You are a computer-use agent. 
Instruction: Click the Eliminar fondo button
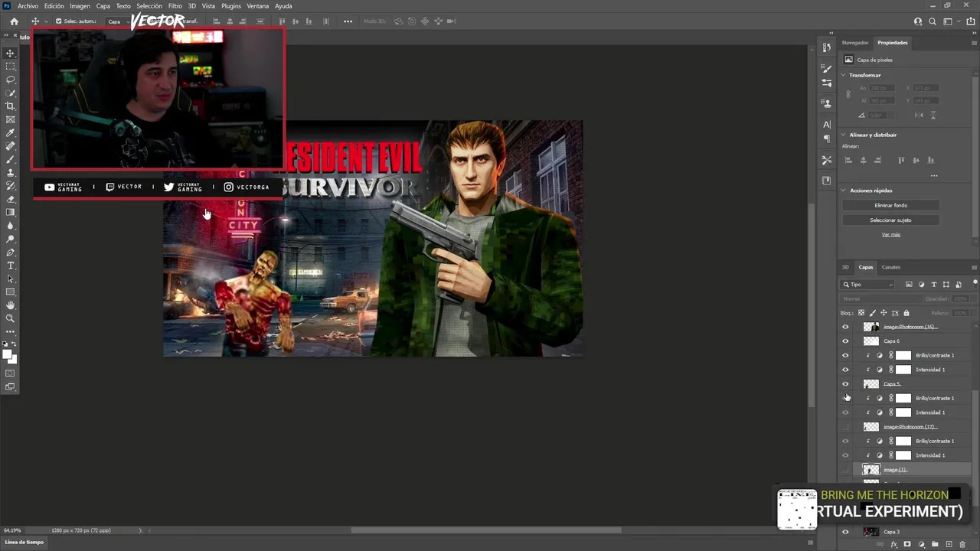[x=890, y=205]
